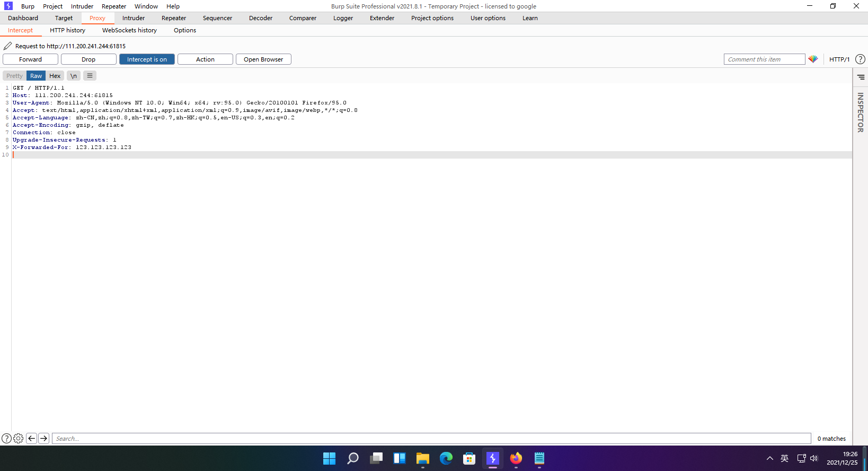Open Windows Start menu
The height and width of the screenshot is (471, 868).
(x=329, y=458)
